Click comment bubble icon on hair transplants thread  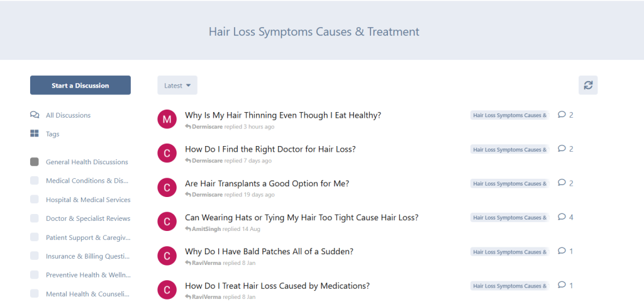click(562, 183)
